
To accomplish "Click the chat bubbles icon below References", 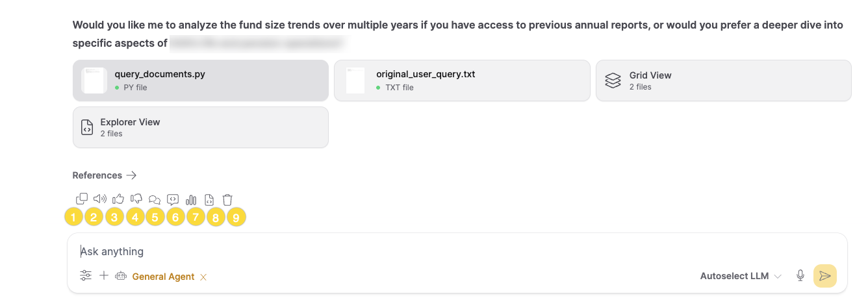I will [x=155, y=200].
